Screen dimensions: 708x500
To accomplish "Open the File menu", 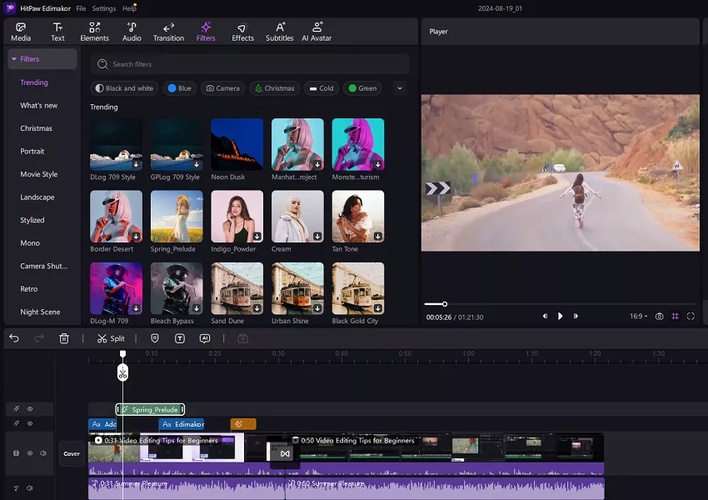I will [x=81, y=8].
